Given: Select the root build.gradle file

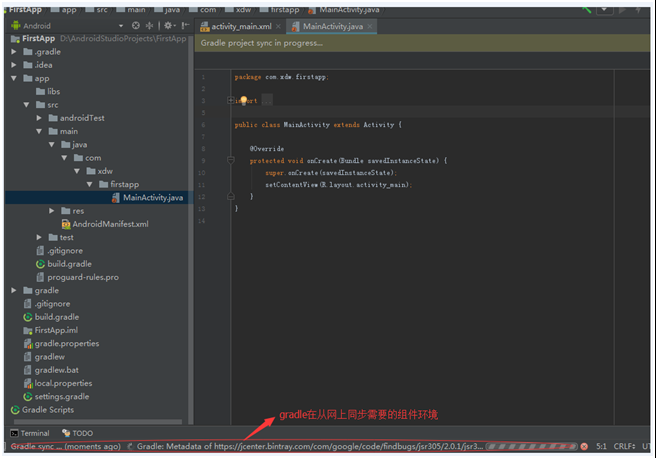Looking at the screenshot, I should (x=51, y=317).
